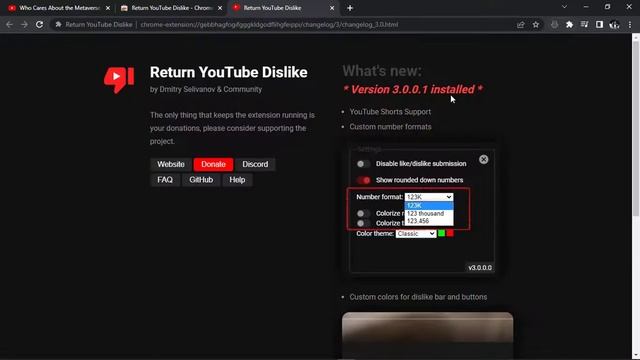Click the green color theme swatch

coord(441,233)
